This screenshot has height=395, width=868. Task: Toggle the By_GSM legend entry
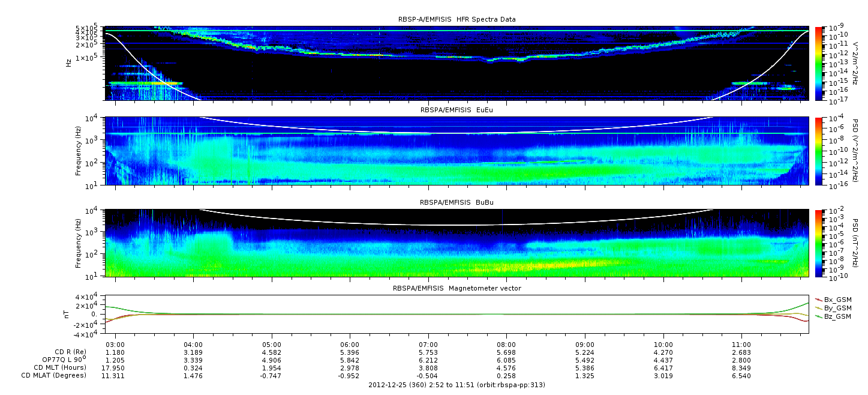click(x=837, y=308)
